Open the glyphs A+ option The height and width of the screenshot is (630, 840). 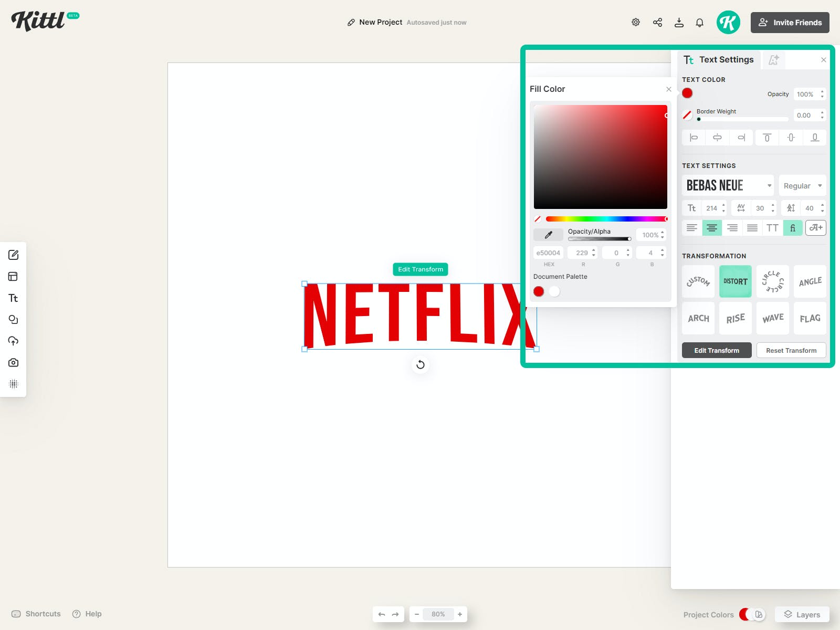(x=816, y=228)
